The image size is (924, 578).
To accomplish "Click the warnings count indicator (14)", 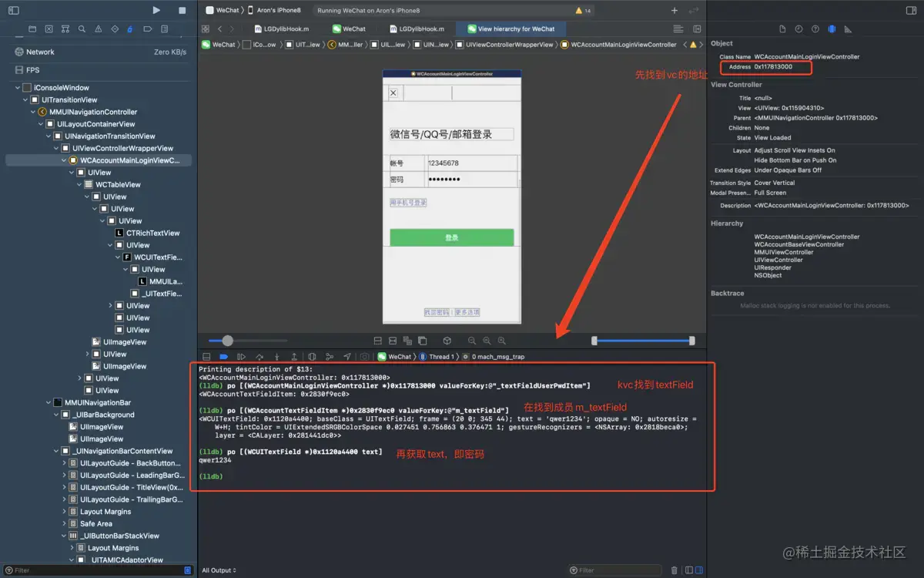I will 583,11.
